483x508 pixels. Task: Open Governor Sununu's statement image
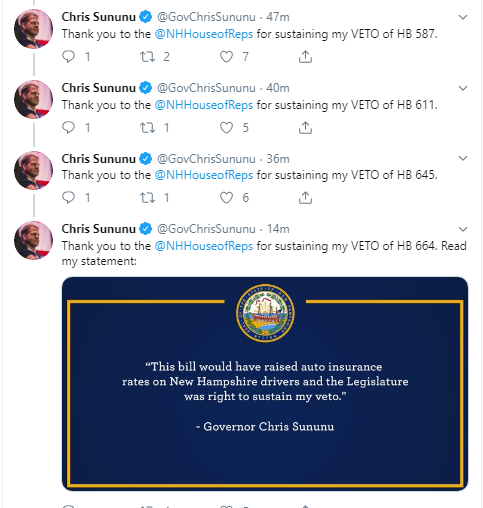click(x=265, y=383)
